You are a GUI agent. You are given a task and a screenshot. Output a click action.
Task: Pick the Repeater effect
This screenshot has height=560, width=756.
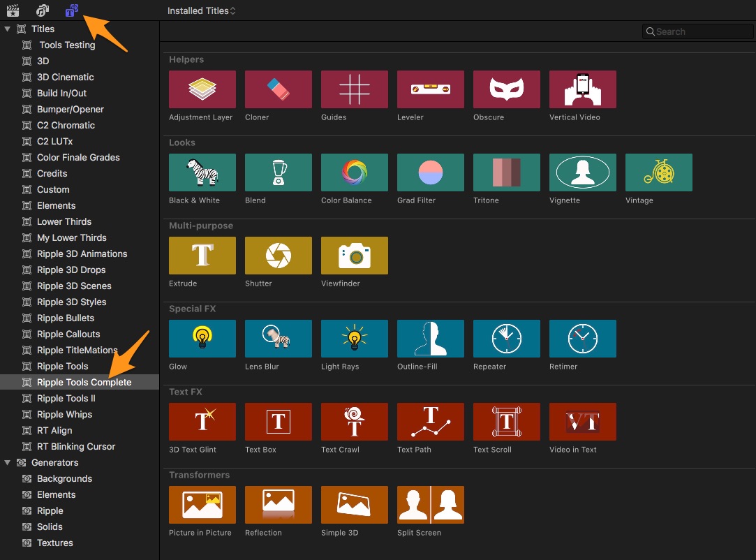click(x=507, y=339)
